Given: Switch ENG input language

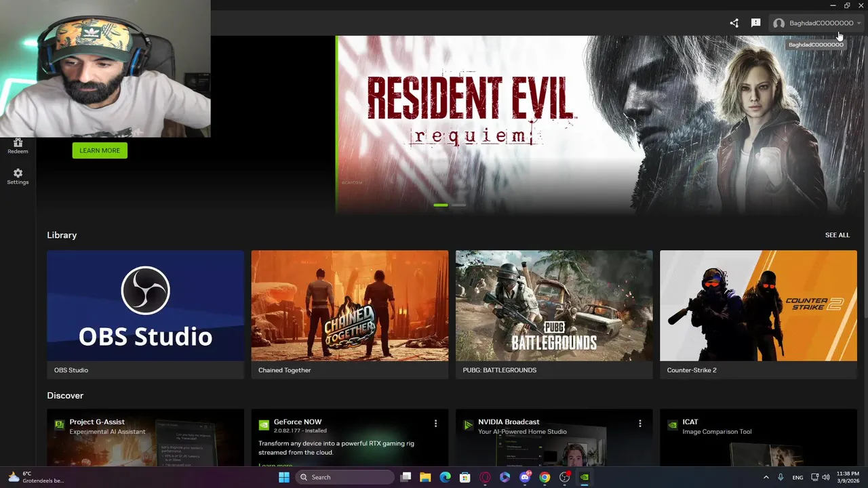Looking at the screenshot, I should tap(798, 477).
